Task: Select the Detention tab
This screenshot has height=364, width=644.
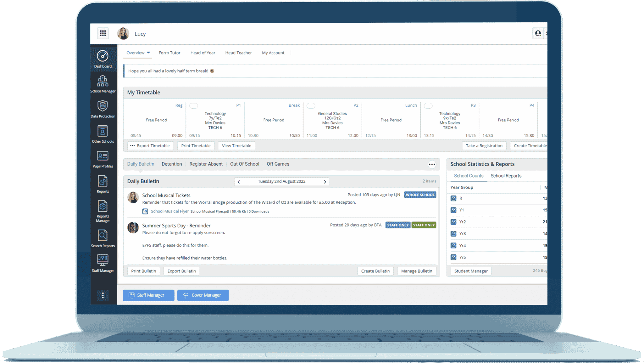Action: pos(172,164)
